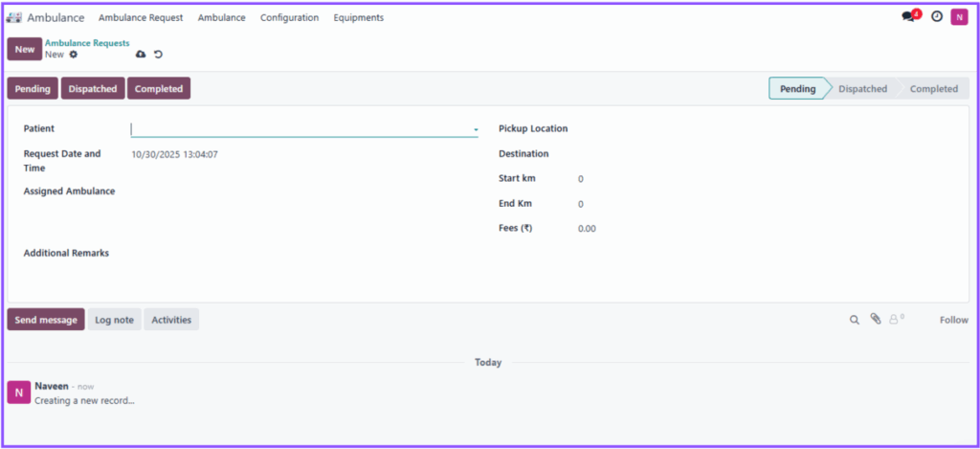
Task: Click the user avatar N in top bar
Action: point(959,17)
